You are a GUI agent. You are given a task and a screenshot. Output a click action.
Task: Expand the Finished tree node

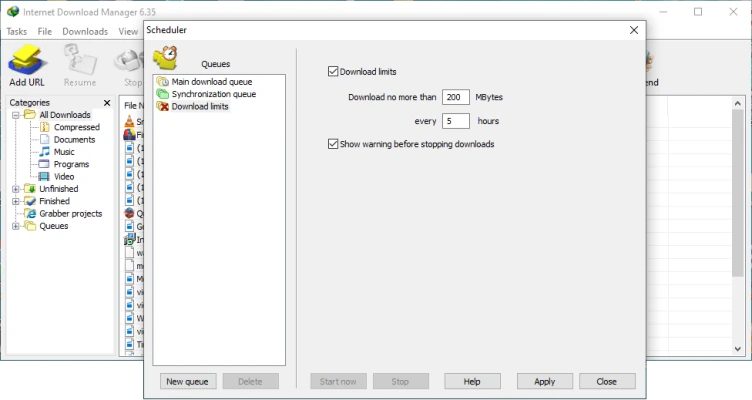point(15,201)
